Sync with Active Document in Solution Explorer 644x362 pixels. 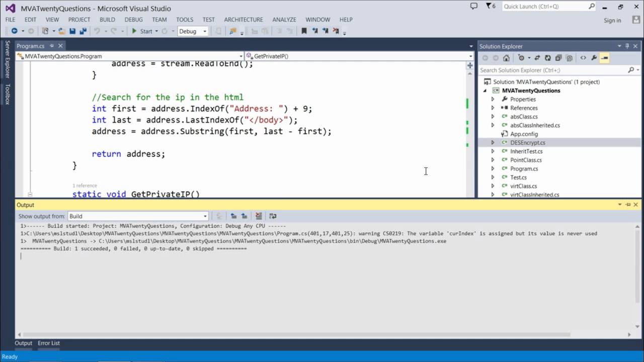(537, 58)
